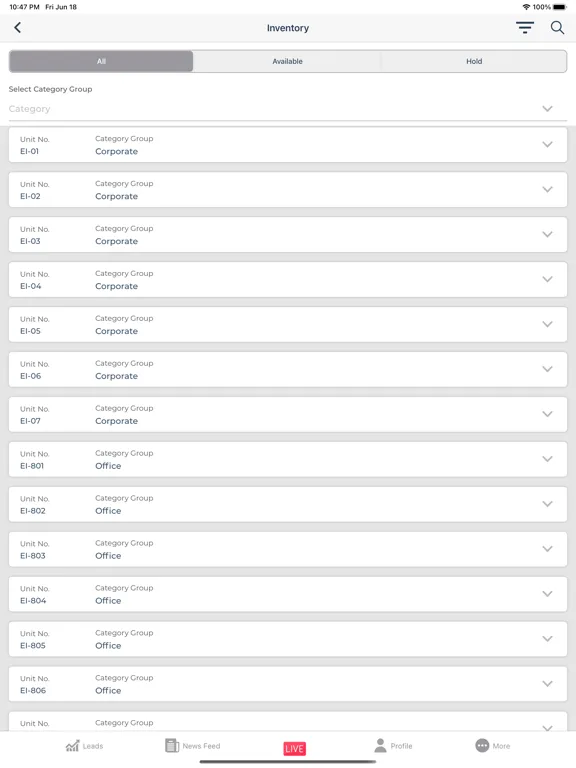Select the EI-803 Office unit row
This screenshot has height=768, width=576.
288,549
